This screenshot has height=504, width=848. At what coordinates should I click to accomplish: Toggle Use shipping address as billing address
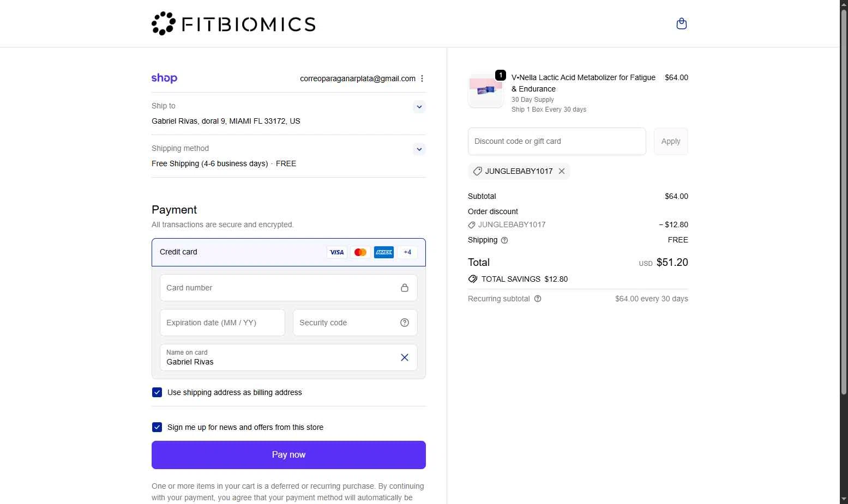157,392
